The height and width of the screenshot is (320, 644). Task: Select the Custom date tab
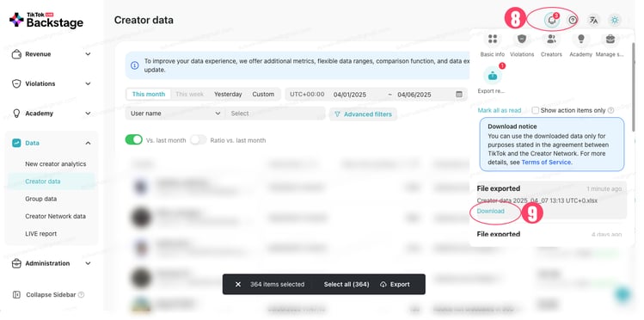pyautogui.click(x=263, y=94)
